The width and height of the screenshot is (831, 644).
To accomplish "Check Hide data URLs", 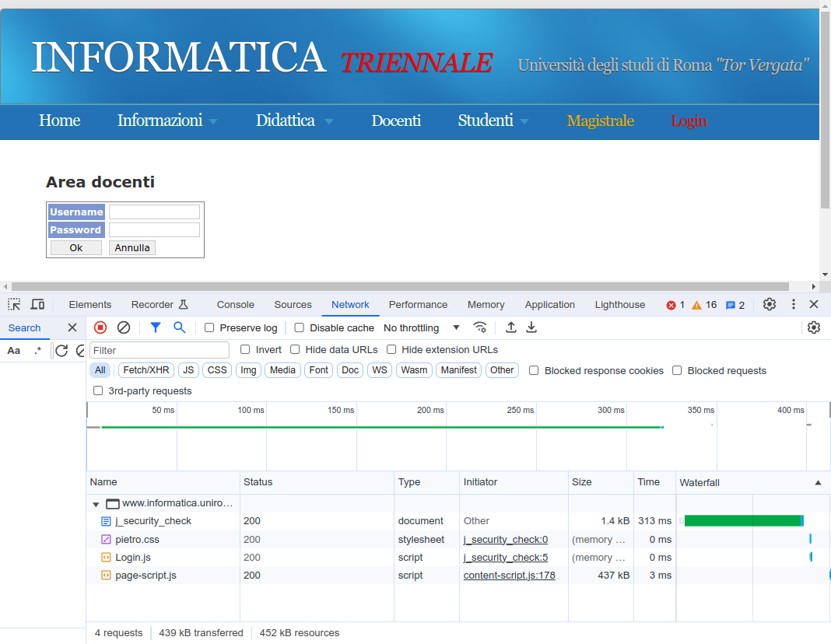I will coord(295,349).
